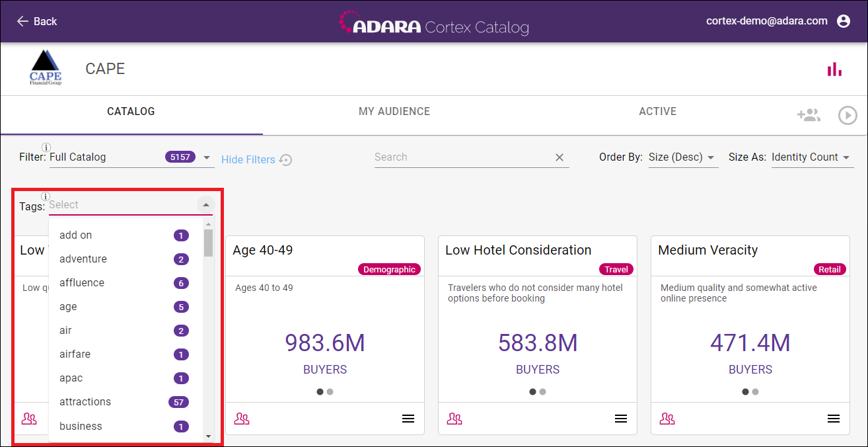This screenshot has height=447, width=868.
Task: Select the 'age' tag
Action: click(126, 307)
